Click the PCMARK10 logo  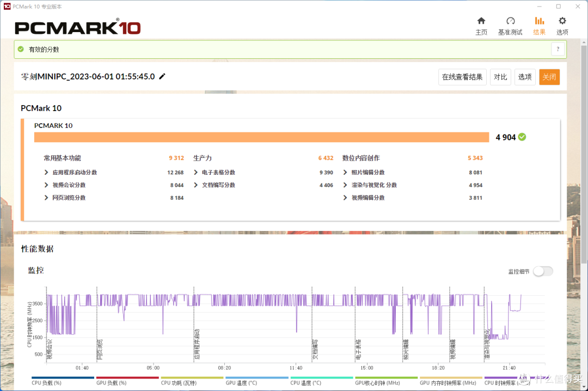(78, 27)
